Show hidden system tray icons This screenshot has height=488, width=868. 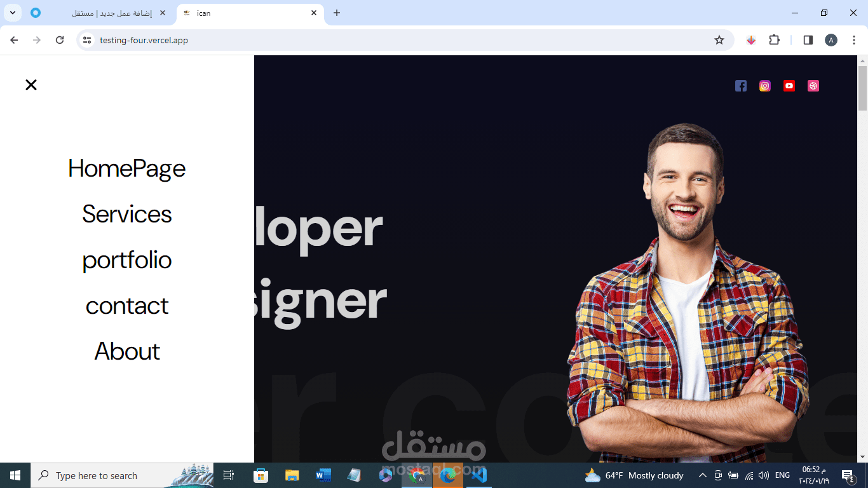[x=702, y=475]
